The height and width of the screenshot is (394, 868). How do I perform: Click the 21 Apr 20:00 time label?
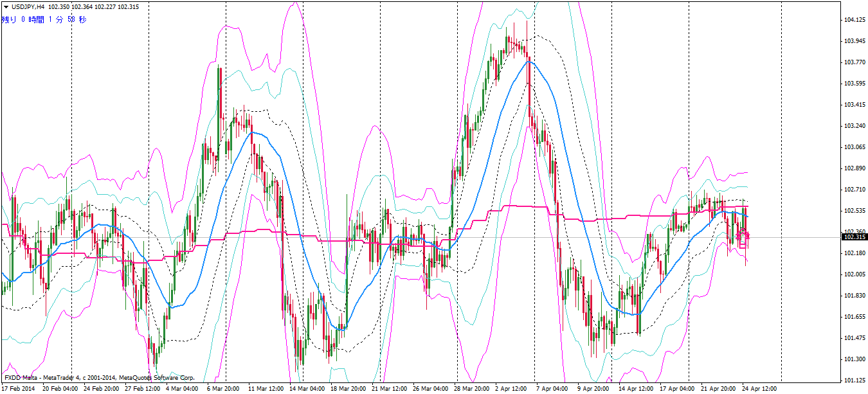[719, 389]
